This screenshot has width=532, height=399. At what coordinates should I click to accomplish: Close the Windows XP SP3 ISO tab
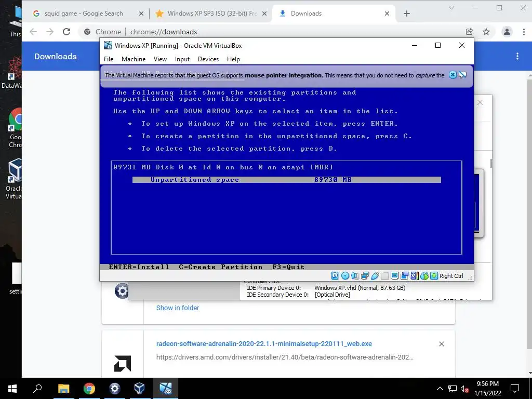click(x=264, y=14)
